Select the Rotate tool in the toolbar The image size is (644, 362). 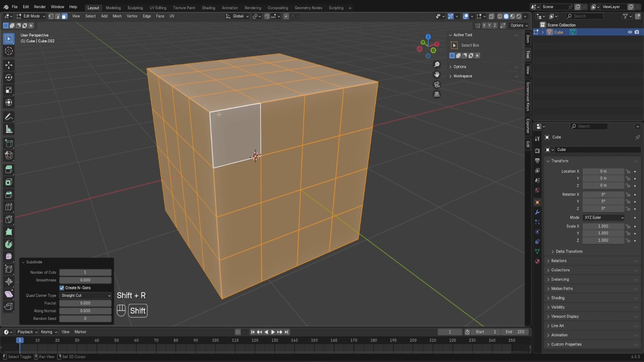pos(9,77)
